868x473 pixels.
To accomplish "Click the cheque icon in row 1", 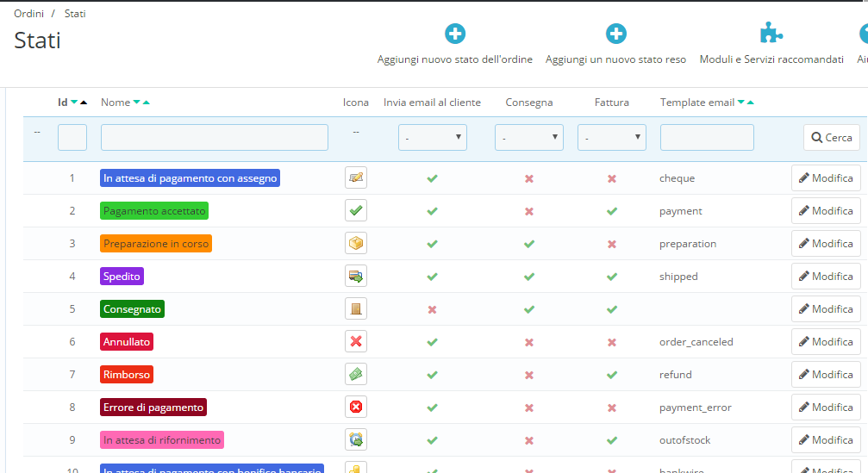I will [356, 178].
